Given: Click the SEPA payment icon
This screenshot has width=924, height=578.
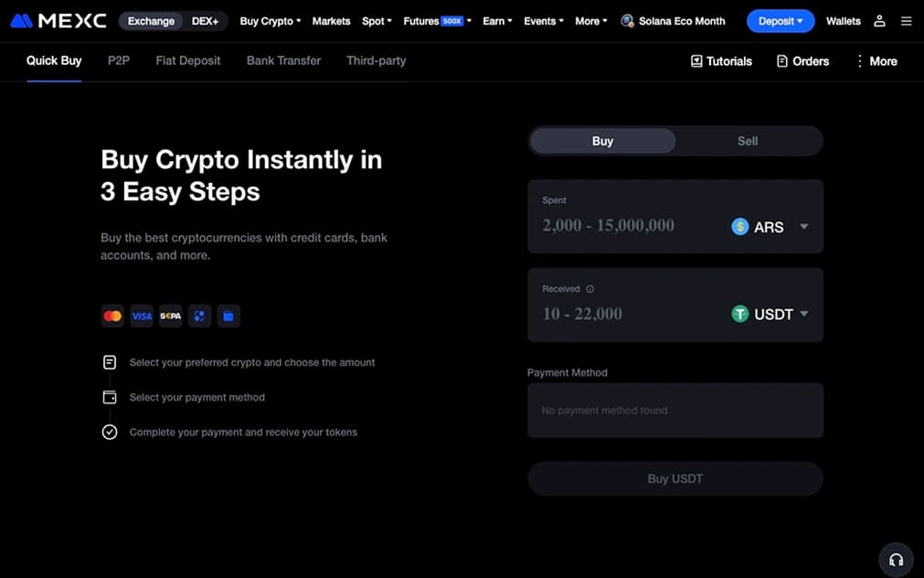Looking at the screenshot, I should pos(170,316).
